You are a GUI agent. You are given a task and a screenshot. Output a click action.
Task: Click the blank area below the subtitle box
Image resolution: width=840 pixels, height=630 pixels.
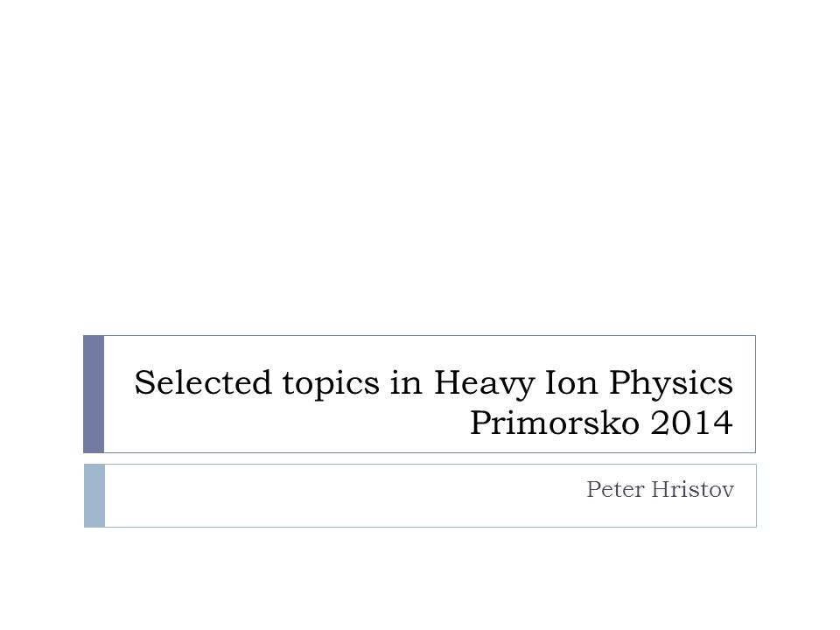click(x=420, y=578)
